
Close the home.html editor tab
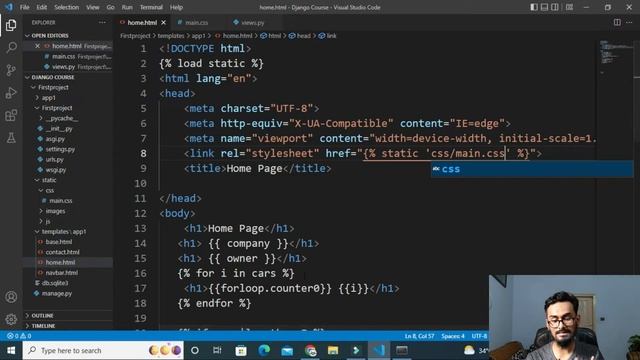[164, 23]
